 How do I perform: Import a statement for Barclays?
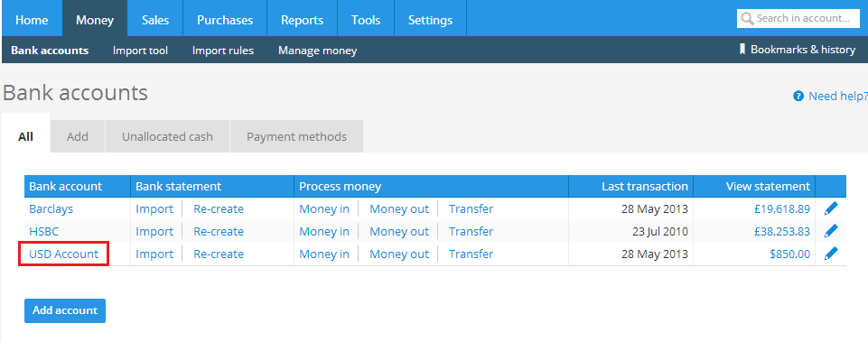point(154,208)
